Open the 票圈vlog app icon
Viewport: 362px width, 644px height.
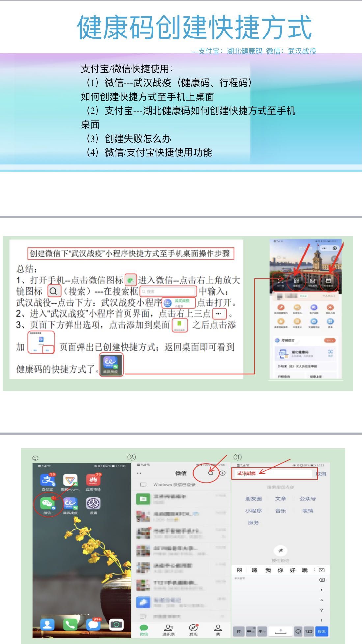(70, 480)
